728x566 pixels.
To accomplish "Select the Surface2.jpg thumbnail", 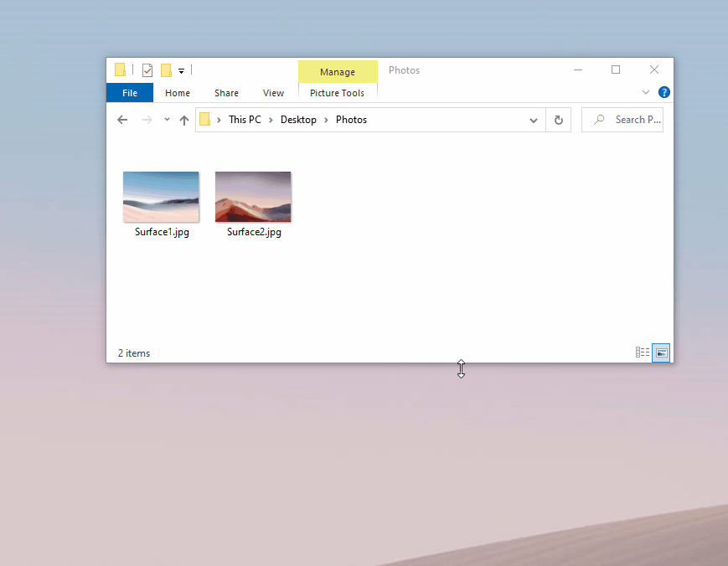I will 253,197.
